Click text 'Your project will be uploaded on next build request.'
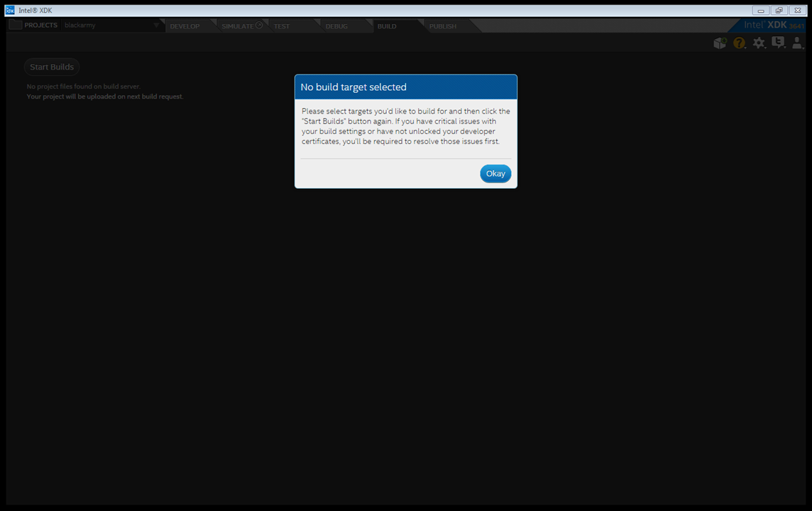The image size is (812, 511). [x=105, y=97]
